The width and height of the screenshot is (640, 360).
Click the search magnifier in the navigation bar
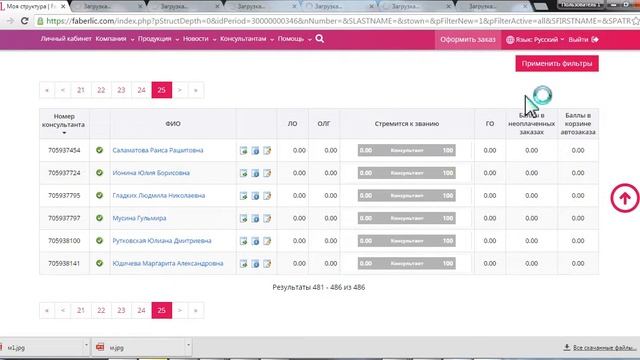[320, 39]
